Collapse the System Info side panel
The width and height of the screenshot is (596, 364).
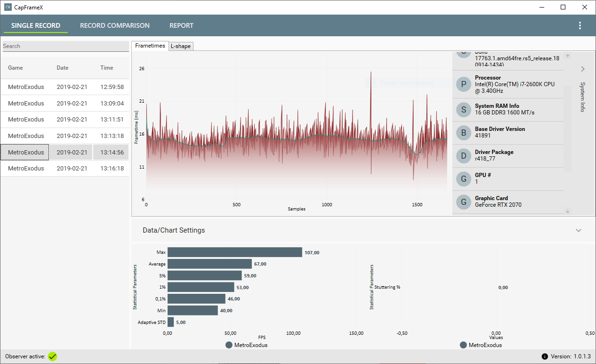pos(583,69)
